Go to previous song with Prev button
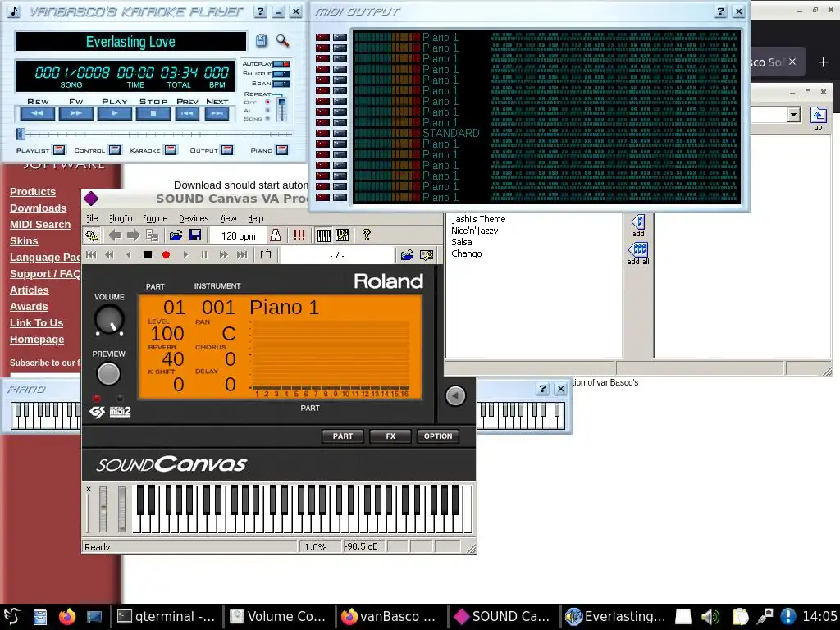 pos(187,113)
